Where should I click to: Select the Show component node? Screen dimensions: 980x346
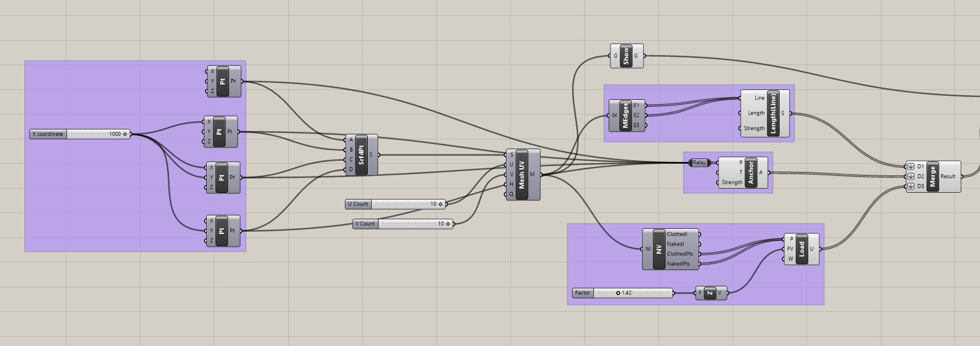click(626, 56)
